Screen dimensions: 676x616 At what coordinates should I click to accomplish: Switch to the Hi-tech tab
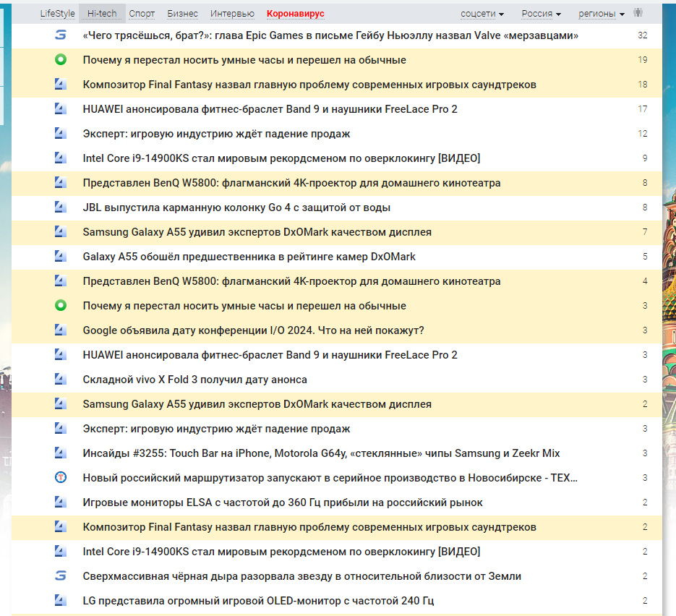click(102, 14)
